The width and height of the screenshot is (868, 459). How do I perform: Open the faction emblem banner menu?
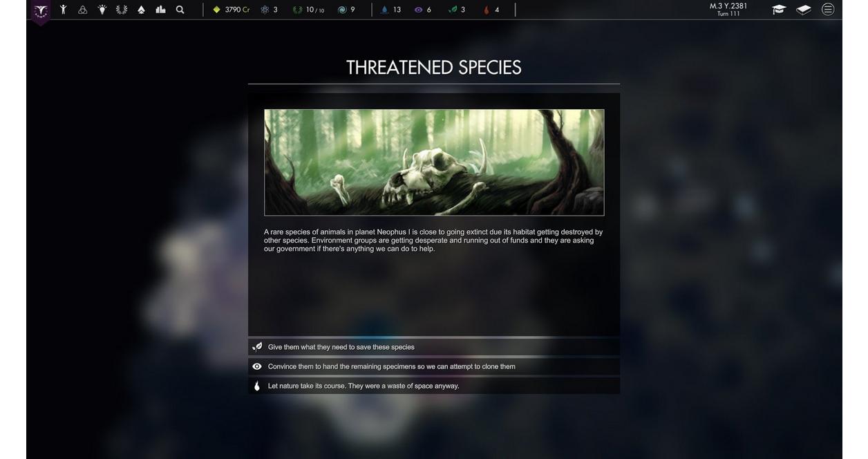[x=41, y=11]
